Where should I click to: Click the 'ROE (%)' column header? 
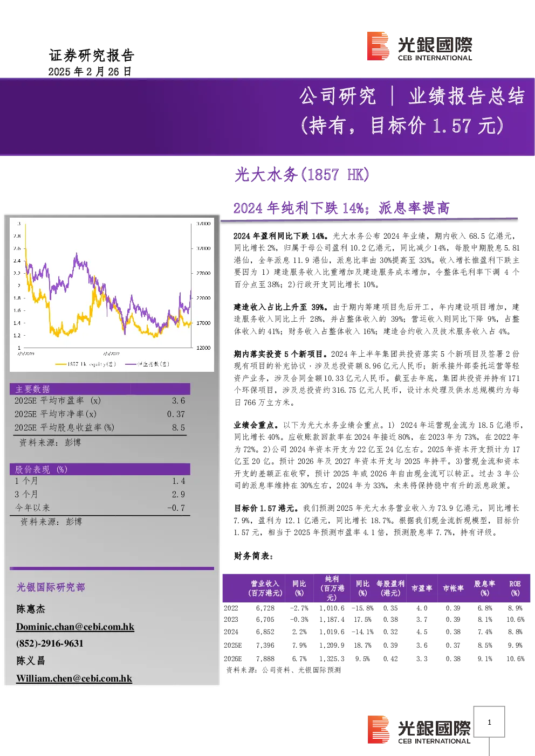tap(515, 588)
